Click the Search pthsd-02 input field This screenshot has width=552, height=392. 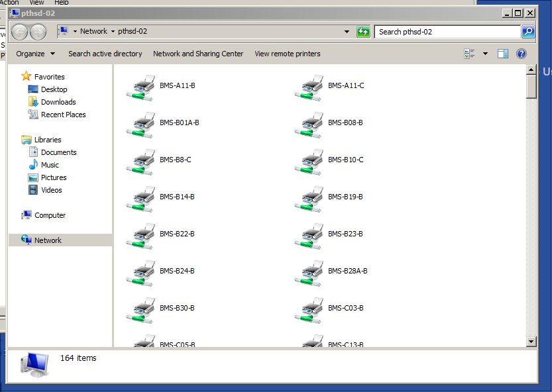tap(447, 32)
